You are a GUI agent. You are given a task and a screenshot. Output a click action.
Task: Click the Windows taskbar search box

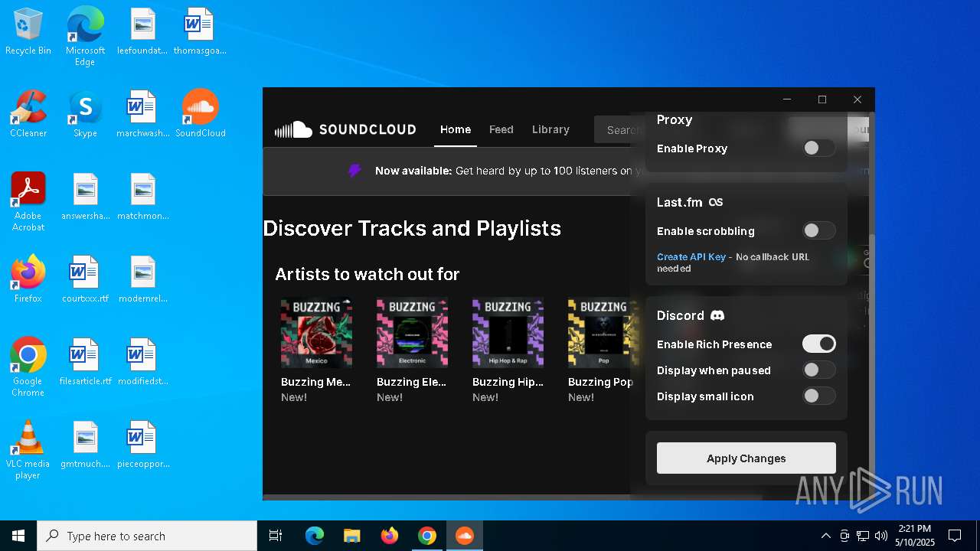pos(147,536)
